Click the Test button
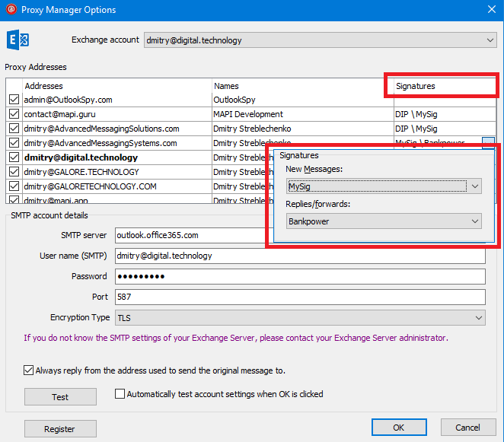This screenshot has height=442, width=504. 60,397
